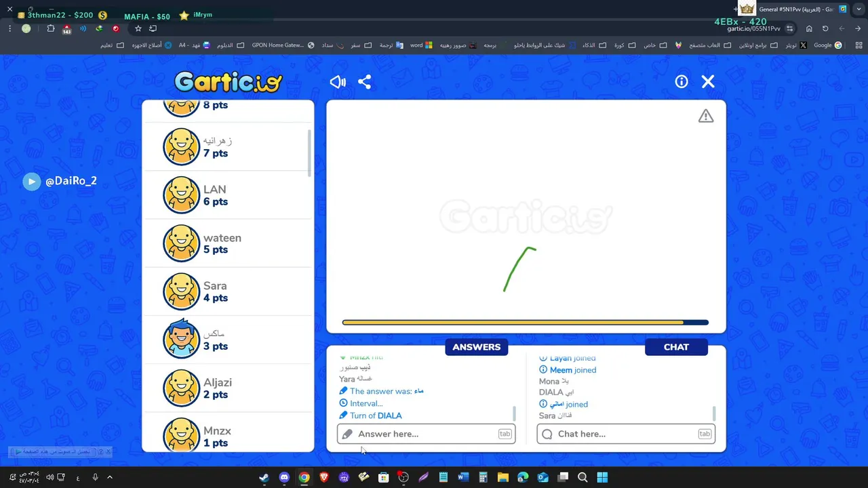Image resolution: width=868 pixels, height=488 pixels.
Task: Open Word from the taskbar
Action: (x=463, y=477)
